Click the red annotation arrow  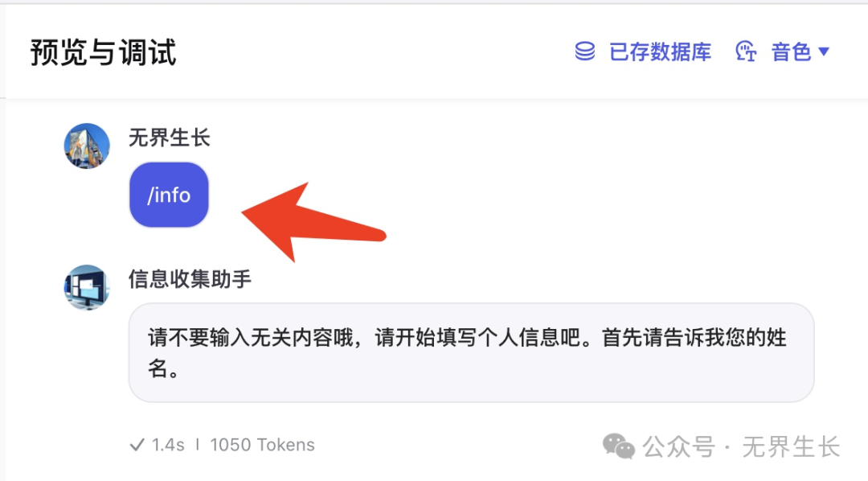coord(313,222)
